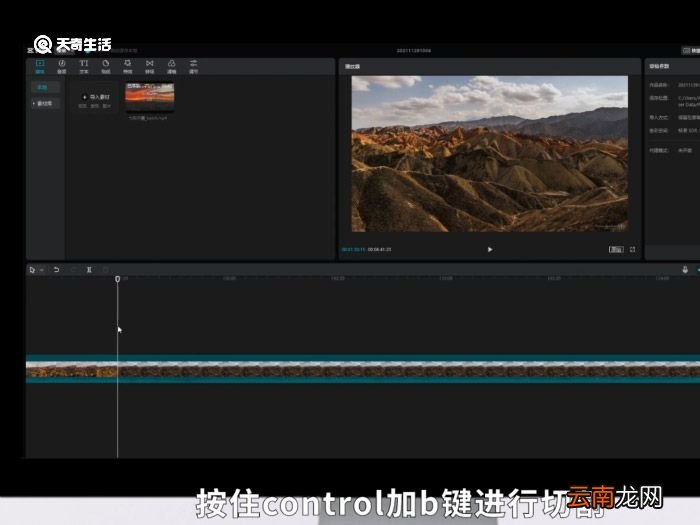
Task: Undo the last action in the timeline toolbar
Action: pyautogui.click(x=57, y=270)
